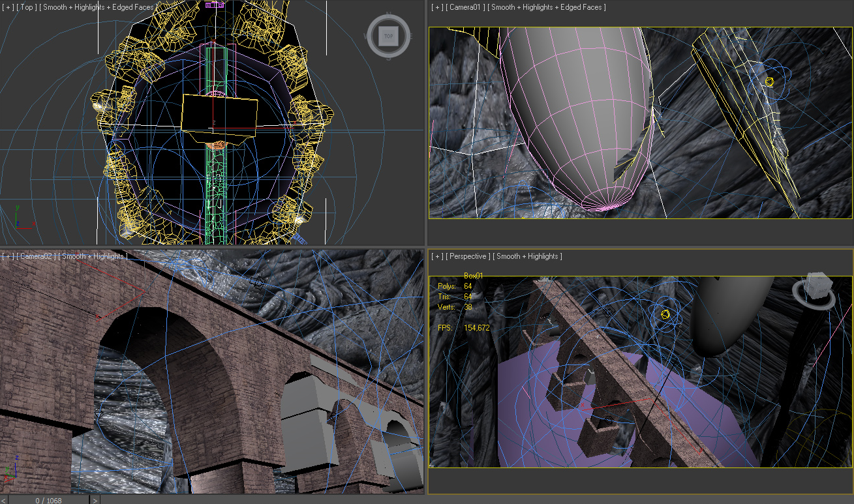Open the Camera01 view label menu

pyautogui.click(x=465, y=7)
